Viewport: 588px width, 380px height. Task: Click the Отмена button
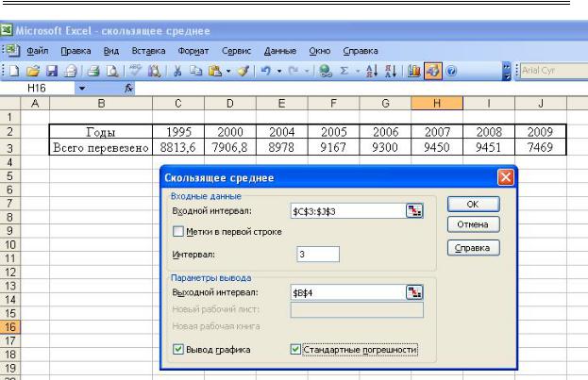[x=473, y=224]
